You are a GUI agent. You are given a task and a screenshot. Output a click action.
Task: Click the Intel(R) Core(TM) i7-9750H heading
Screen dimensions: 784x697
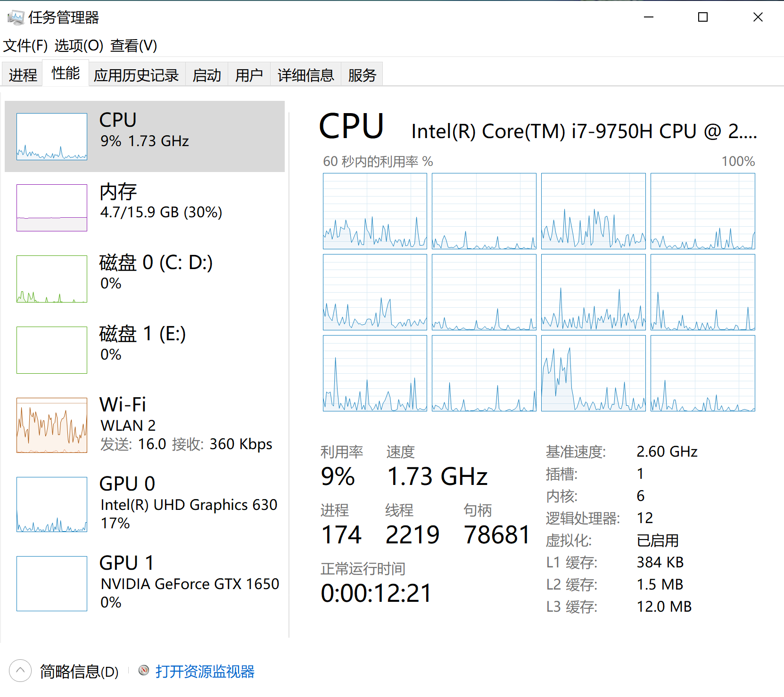[584, 131]
